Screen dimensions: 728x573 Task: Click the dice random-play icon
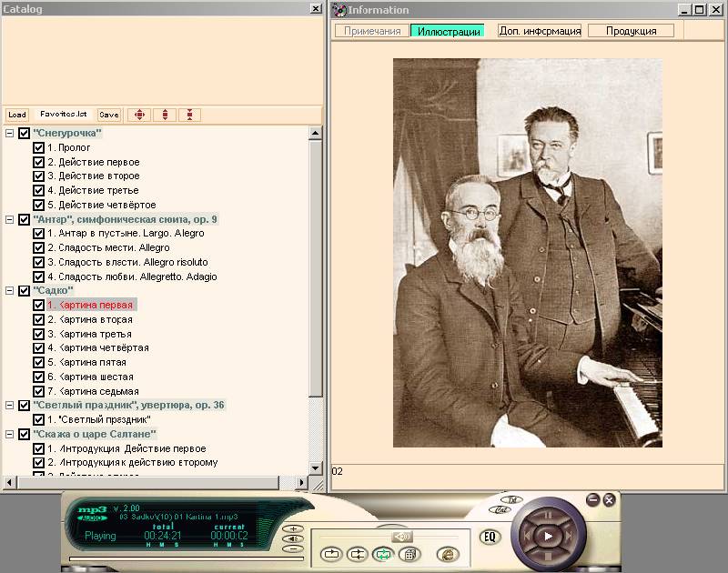pyautogui.click(x=409, y=554)
